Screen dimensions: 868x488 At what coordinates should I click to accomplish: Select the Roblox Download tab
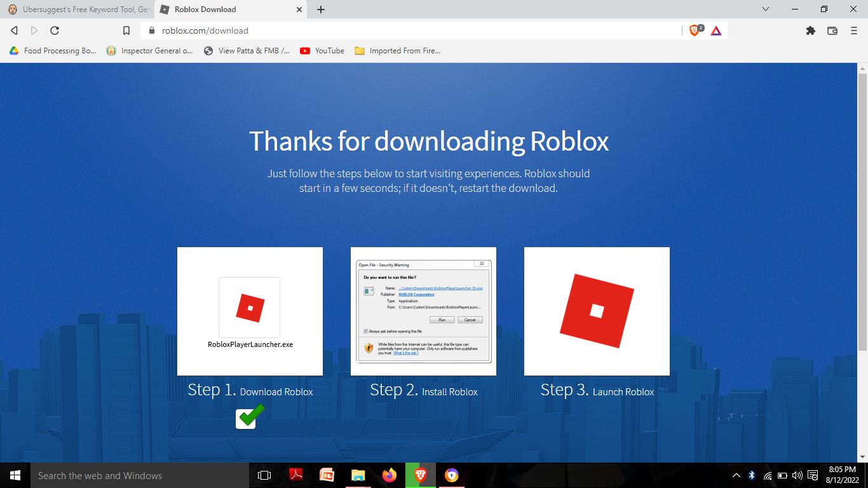pos(229,10)
